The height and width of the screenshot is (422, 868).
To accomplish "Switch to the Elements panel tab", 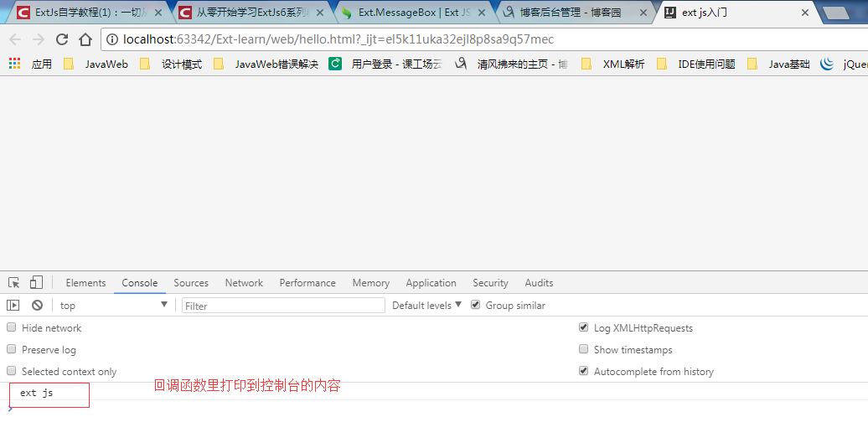I will [85, 283].
